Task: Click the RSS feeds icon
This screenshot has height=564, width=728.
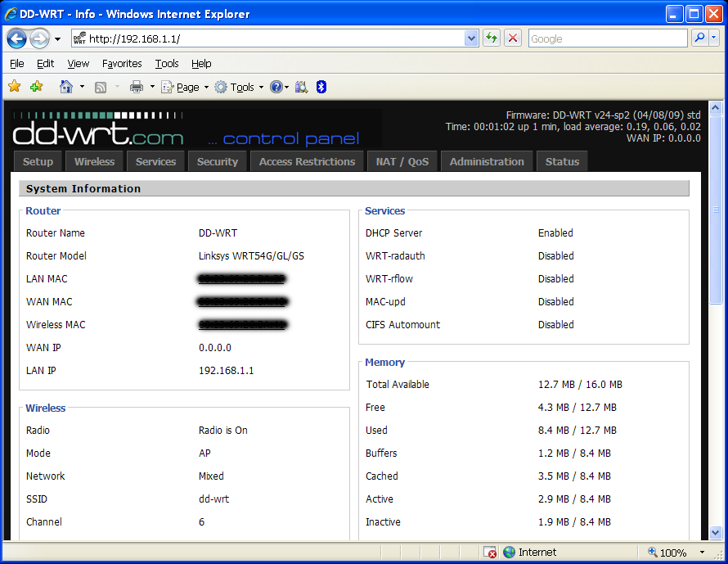Action: point(101,88)
